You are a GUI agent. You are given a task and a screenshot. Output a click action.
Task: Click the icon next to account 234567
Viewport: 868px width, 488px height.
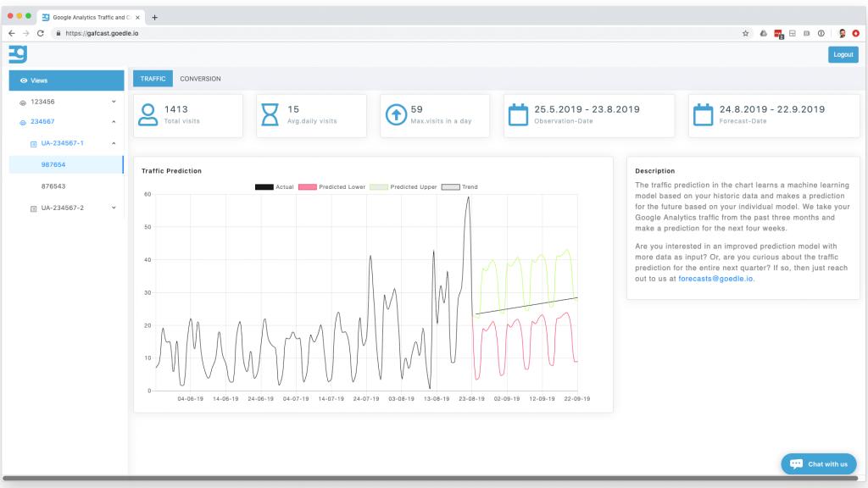click(23, 122)
